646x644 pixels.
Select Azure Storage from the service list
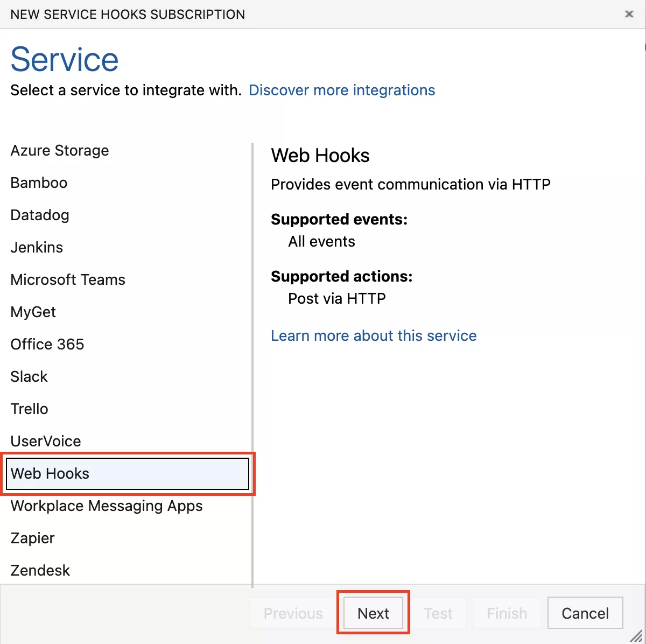coord(60,151)
